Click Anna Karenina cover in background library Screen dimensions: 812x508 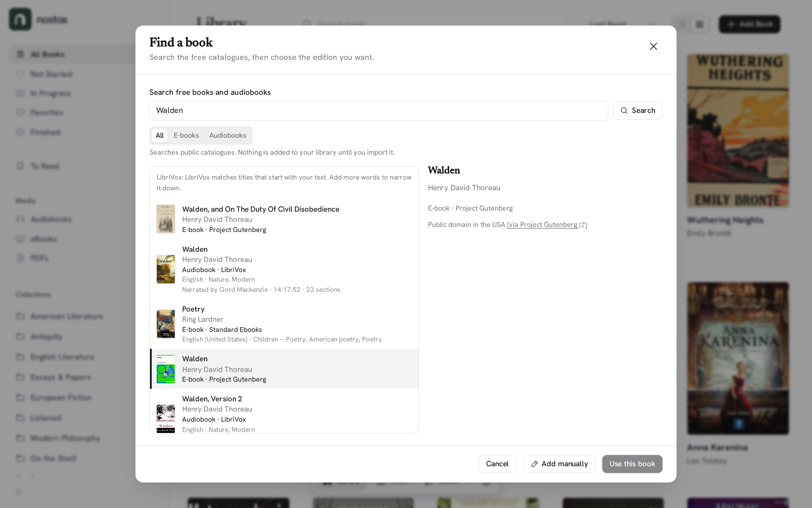pos(738,358)
